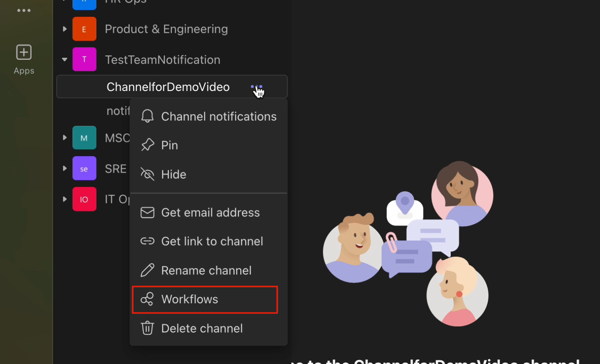Expand the IT Ops team arrow
Image resolution: width=600 pixels, height=364 pixels.
point(64,199)
